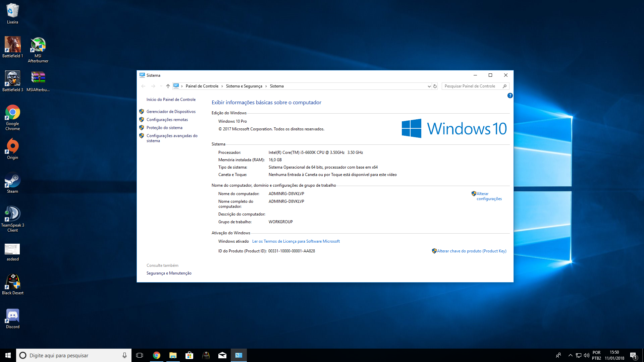Minimize the Sistema window

coord(475,75)
